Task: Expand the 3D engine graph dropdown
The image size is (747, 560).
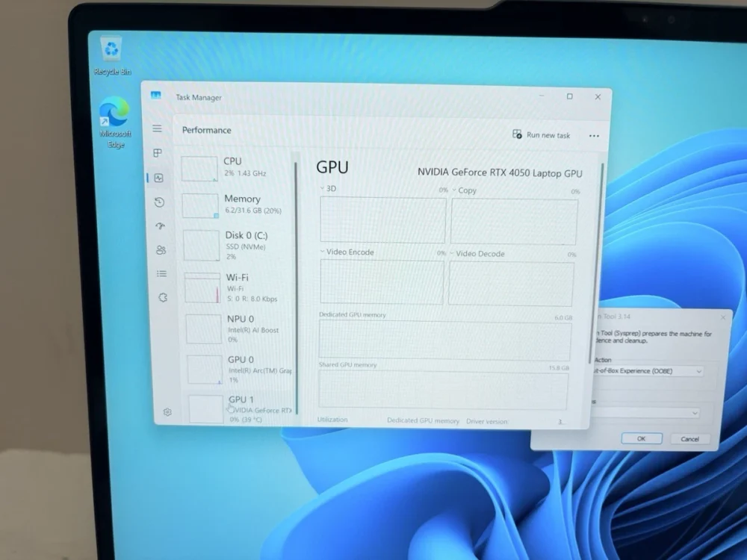Action: coord(323,188)
